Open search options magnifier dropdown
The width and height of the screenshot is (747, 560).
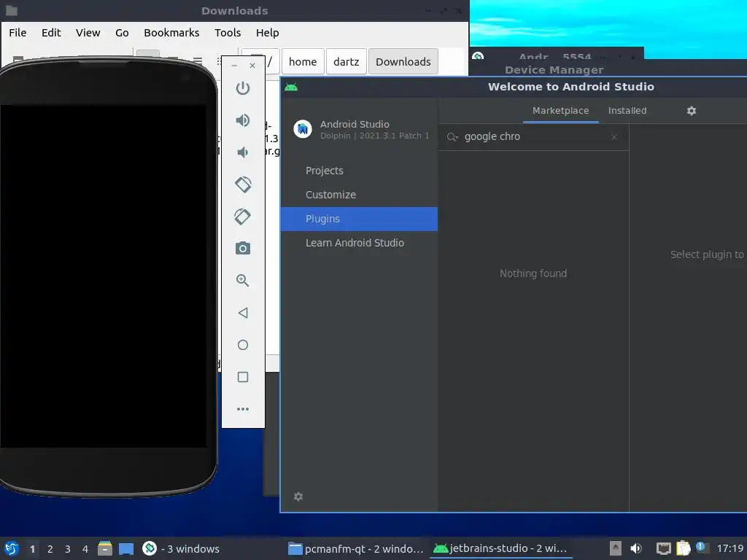pyautogui.click(x=452, y=137)
